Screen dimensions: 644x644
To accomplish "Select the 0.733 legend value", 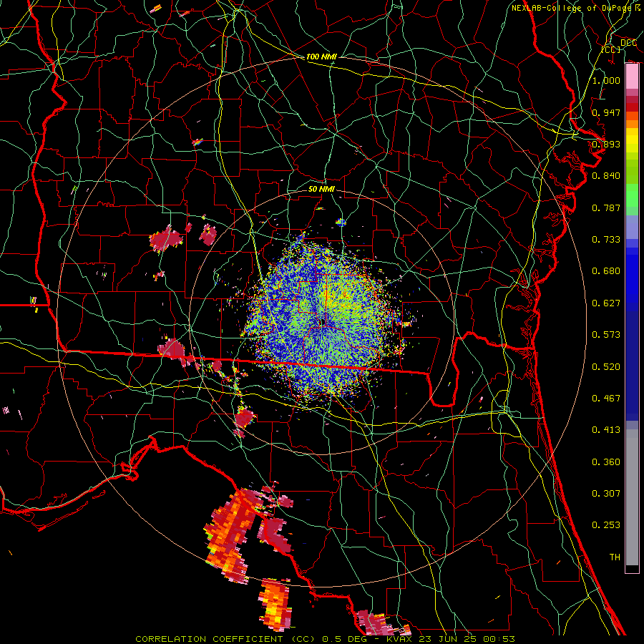I will (606, 240).
